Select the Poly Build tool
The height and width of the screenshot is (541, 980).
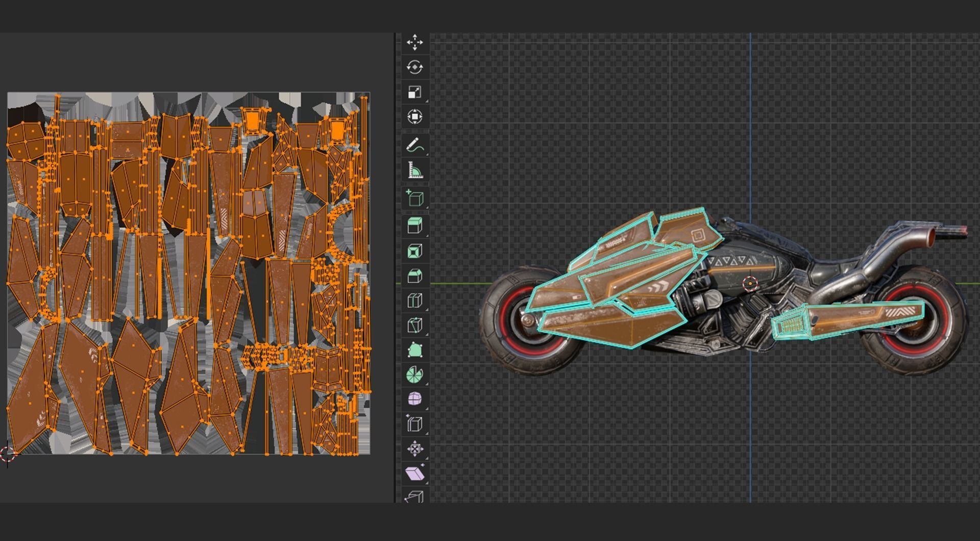414,350
